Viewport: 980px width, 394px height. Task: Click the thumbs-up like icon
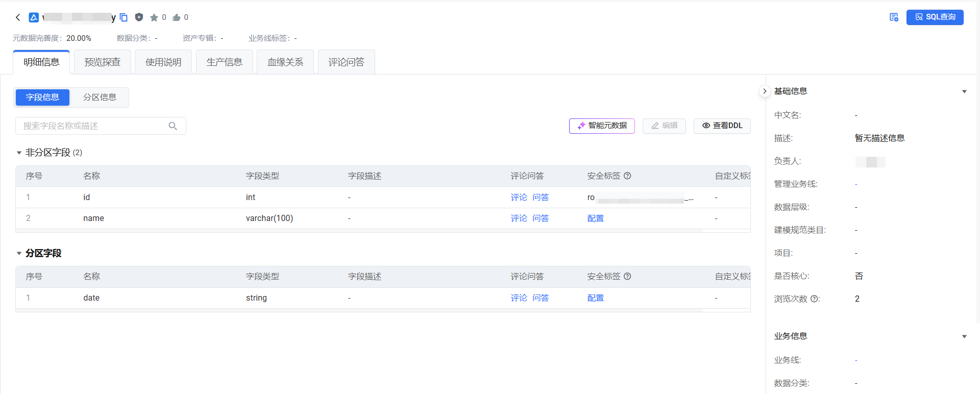point(177,17)
